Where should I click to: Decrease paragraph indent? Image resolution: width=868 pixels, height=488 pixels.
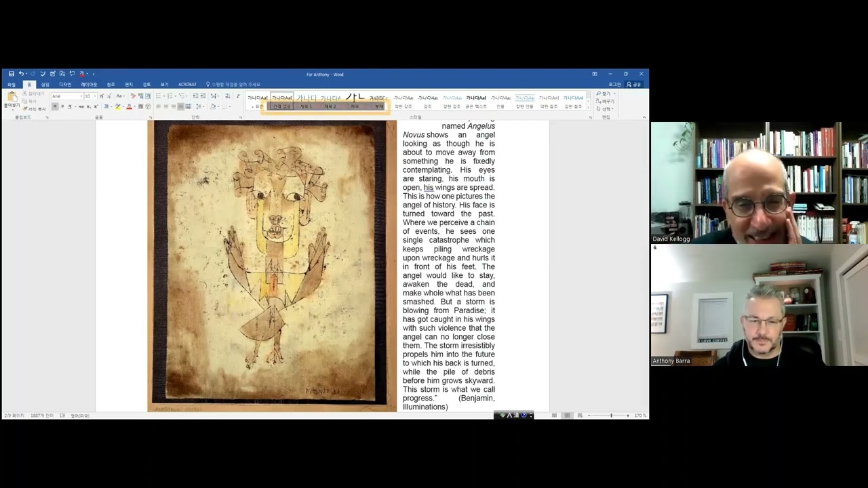195,96
